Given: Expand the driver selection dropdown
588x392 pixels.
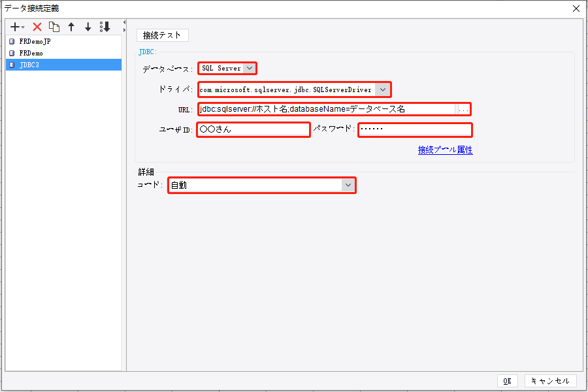Looking at the screenshot, I should click(x=383, y=90).
